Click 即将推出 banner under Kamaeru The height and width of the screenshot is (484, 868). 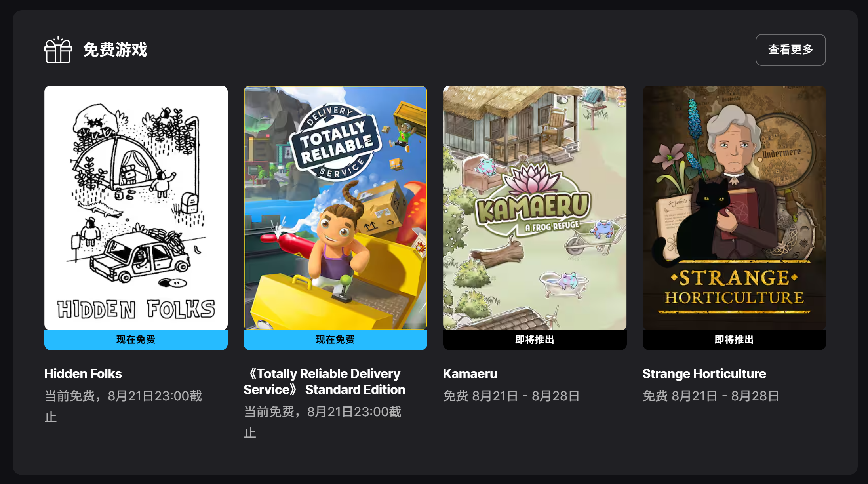[x=535, y=339]
